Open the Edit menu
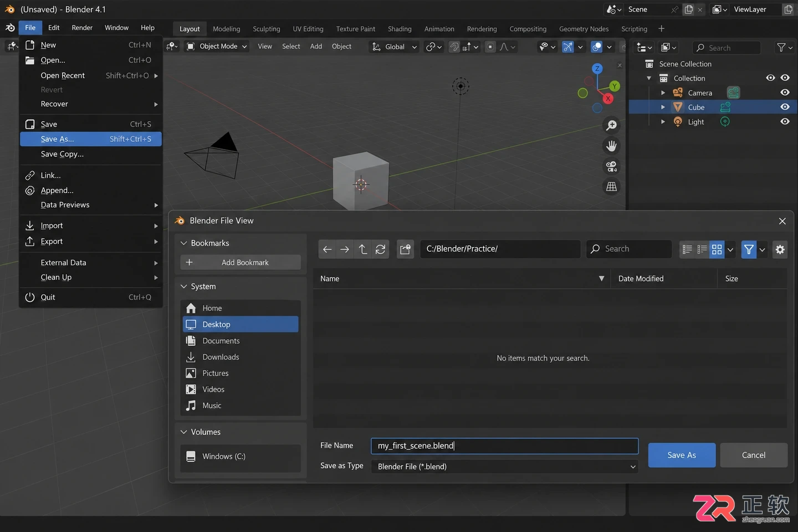The image size is (798, 532). point(54,28)
